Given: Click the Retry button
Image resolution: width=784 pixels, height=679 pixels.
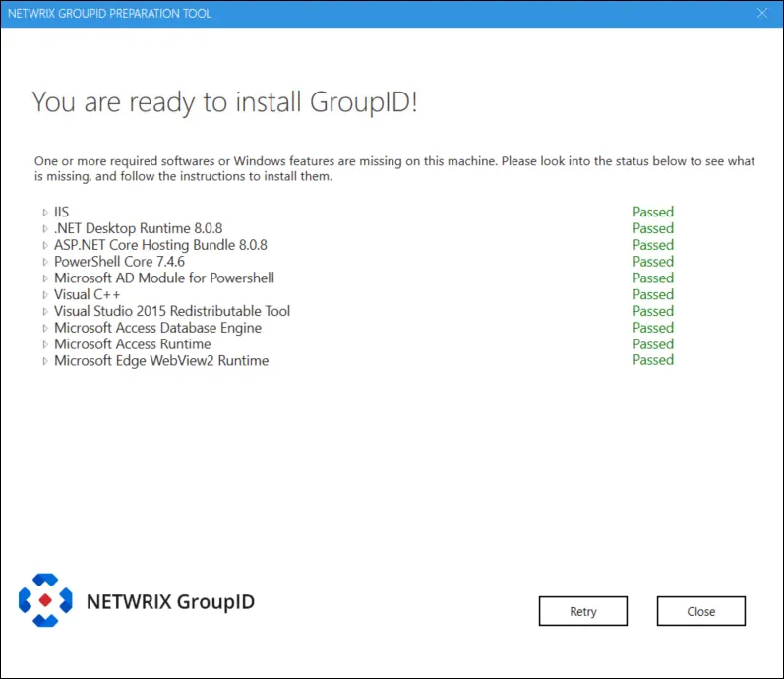Looking at the screenshot, I should click(583, 611).
